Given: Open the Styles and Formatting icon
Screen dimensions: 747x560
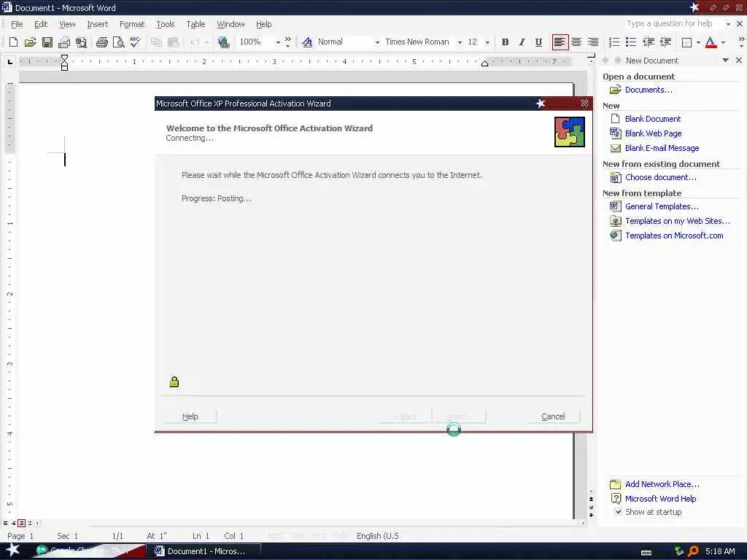Looking at the screenshot, I should click(x=307, y=42).
